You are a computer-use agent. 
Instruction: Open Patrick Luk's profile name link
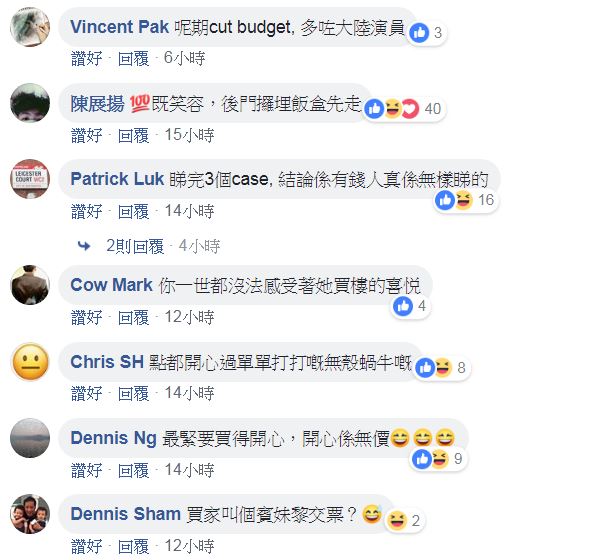(117, 179)
